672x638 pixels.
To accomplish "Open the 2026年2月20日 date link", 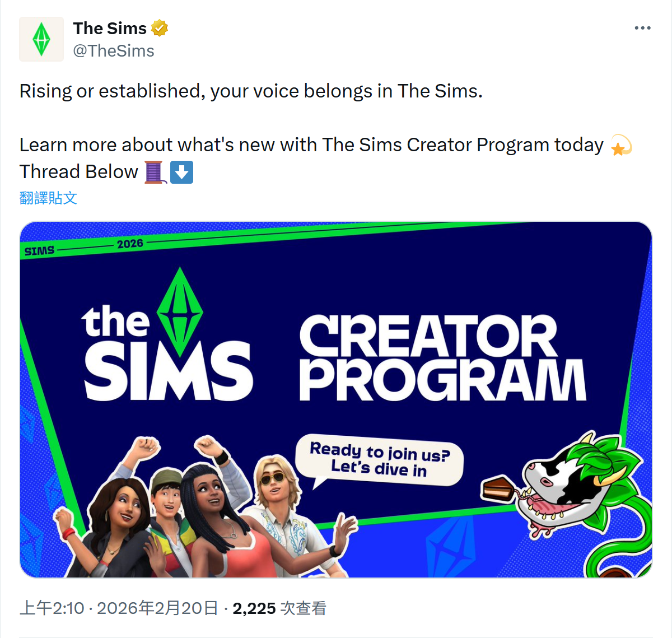I will tap(157, 608).
